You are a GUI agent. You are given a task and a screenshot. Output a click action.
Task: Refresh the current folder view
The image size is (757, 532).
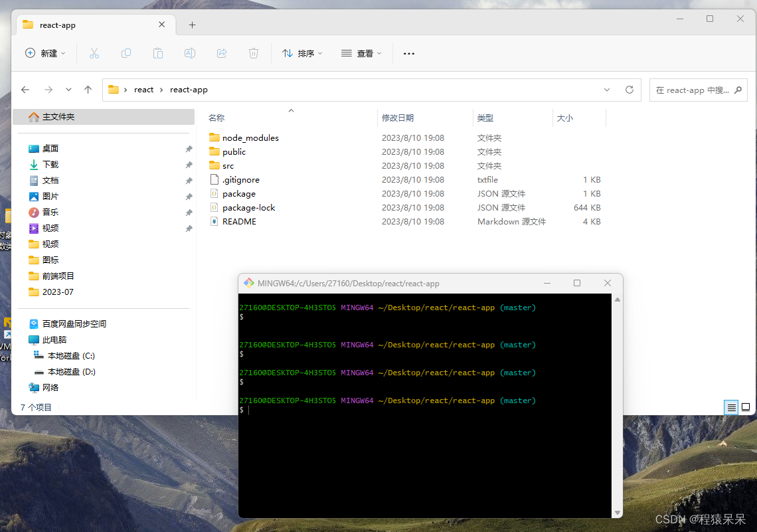(x=629, y=89)
